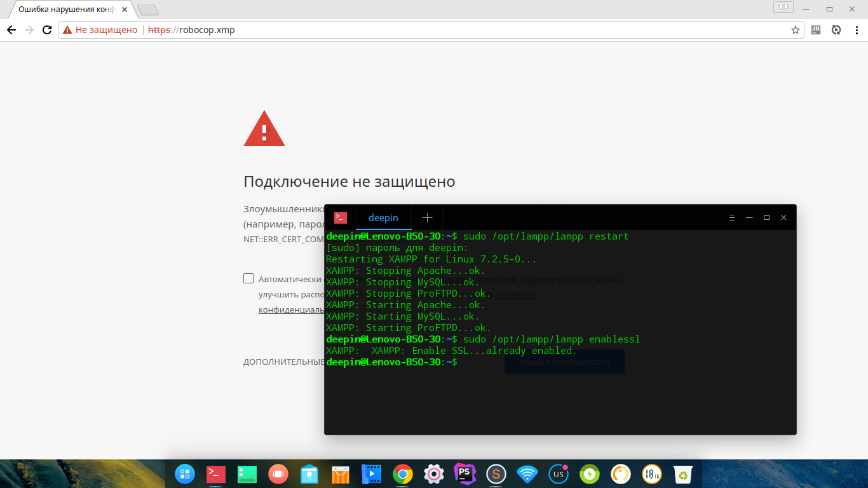
Task: Close the deepin terminal window
Action: pos(783,217)
